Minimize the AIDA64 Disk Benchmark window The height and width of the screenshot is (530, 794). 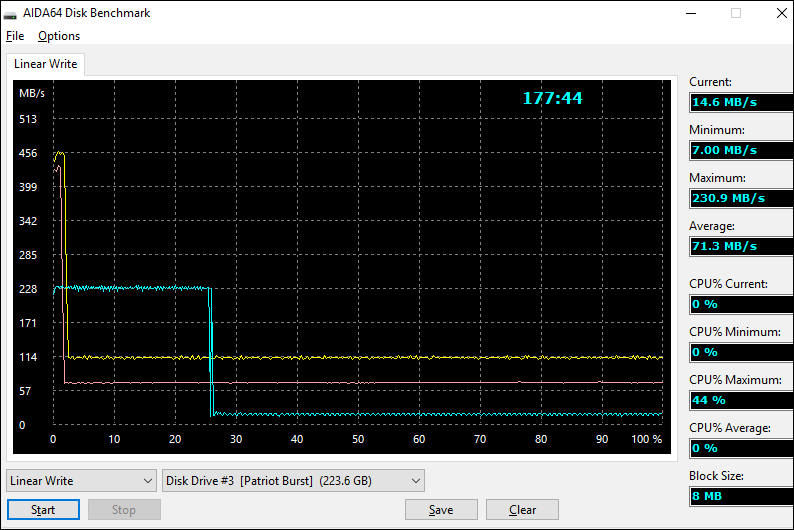tap(691, 13)
